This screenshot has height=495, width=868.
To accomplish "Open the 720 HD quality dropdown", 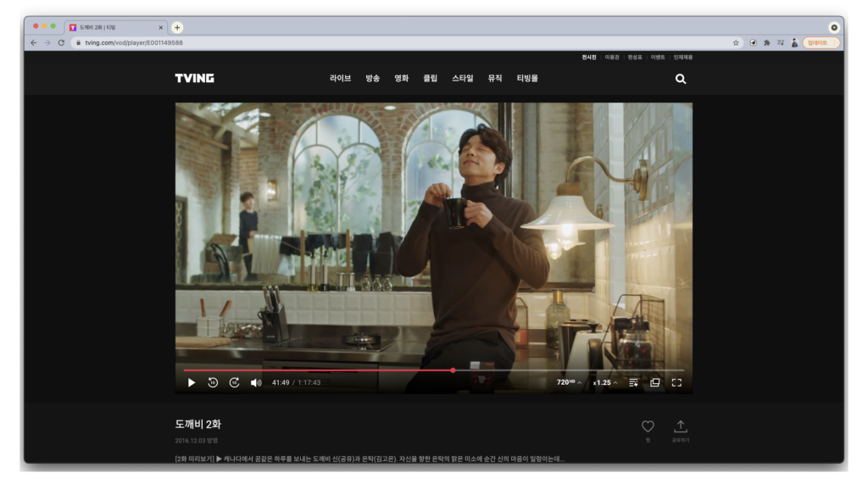I will 569,382.
